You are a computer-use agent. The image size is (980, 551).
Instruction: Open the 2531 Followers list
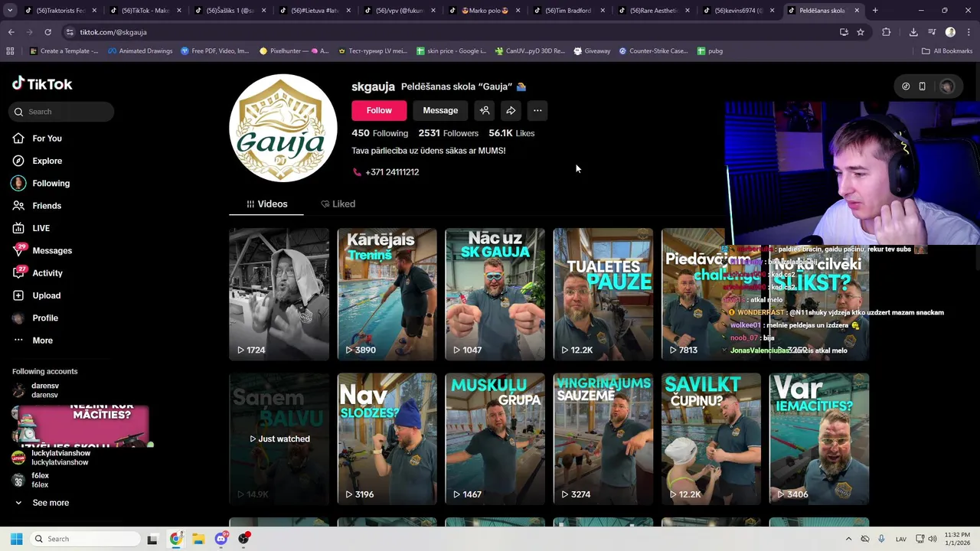point(449,133)
